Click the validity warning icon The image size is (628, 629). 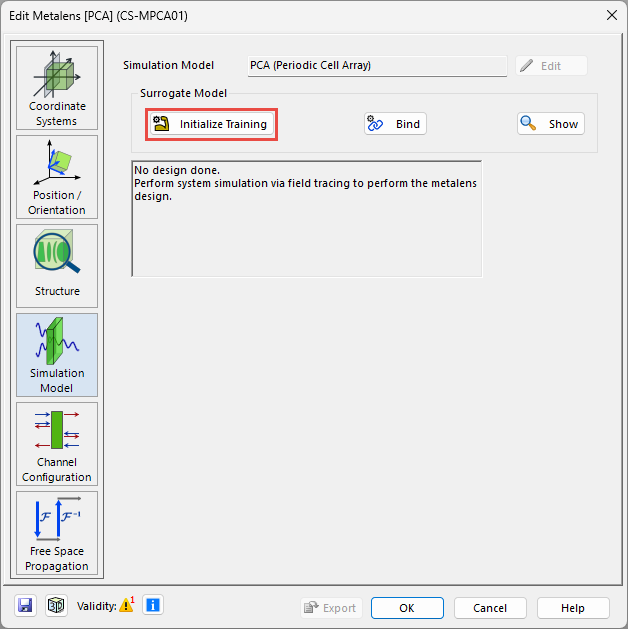126,604
